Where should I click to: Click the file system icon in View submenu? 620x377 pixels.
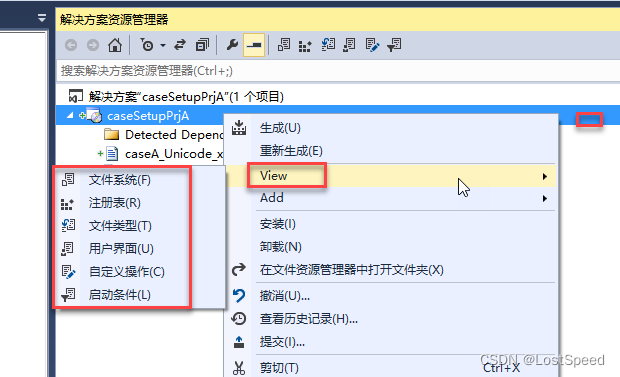tap(68, 180)
